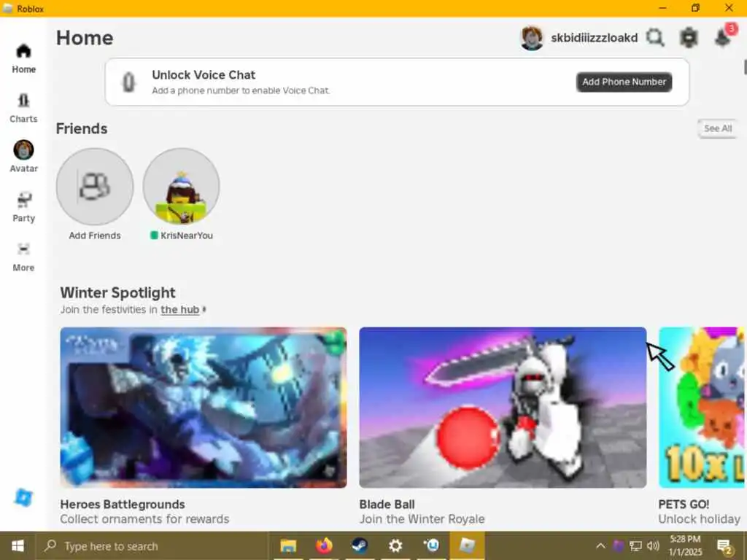The height and width of the screenshot is (560, 747).
Task: Click the skbidiiizzzloakd username
Action: [594, 38]
